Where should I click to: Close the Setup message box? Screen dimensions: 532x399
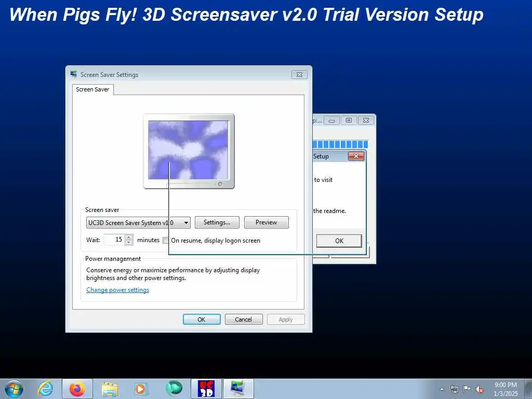pos(356,156)
